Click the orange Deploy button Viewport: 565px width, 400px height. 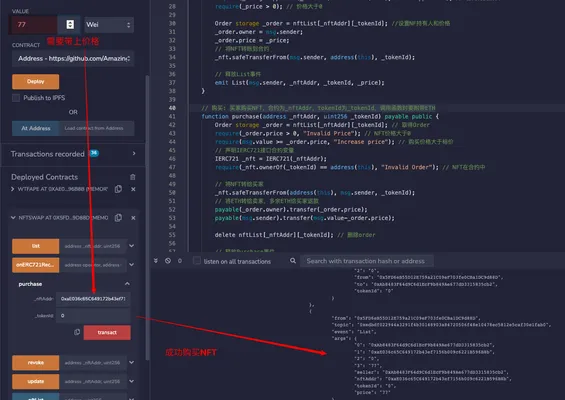point(36,81)
